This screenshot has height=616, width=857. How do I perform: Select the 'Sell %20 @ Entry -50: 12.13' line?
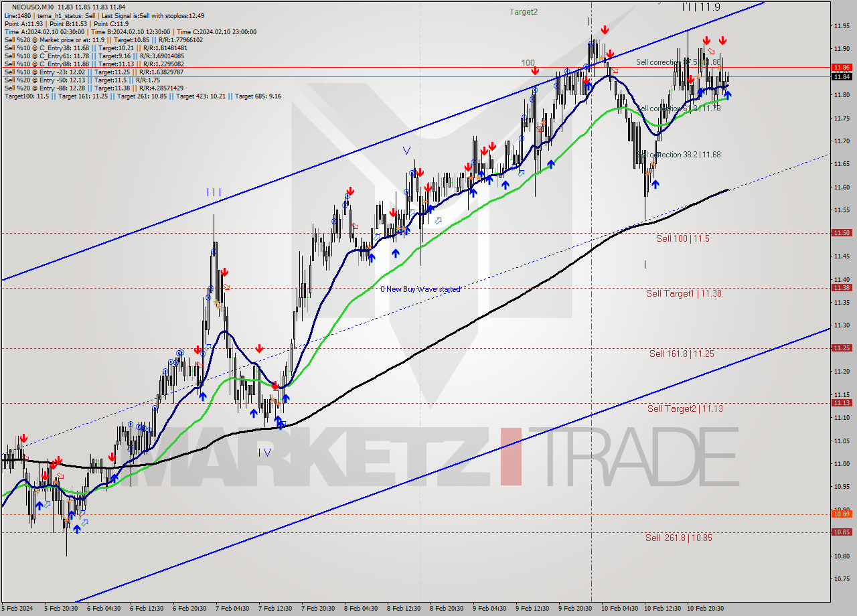coord(81,80)
